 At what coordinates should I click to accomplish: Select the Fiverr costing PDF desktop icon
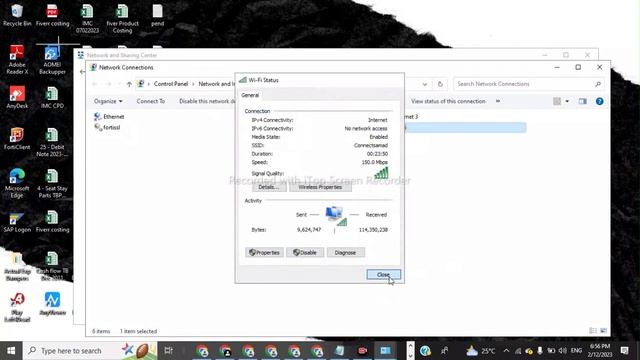click(x=52, y=16)
